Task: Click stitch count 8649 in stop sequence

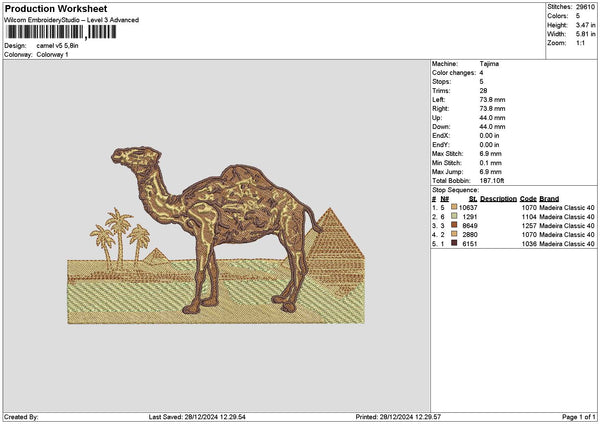Action: 470,226
